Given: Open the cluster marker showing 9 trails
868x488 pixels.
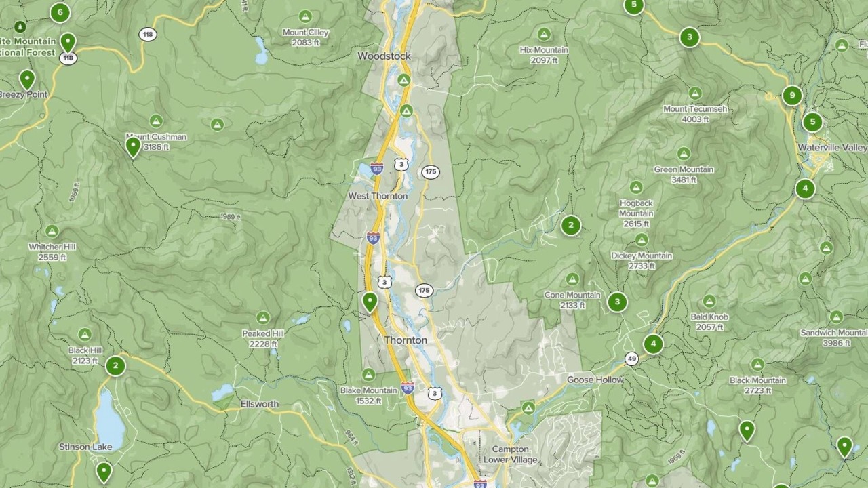Looking at the screenshot, I should [792, 96].
